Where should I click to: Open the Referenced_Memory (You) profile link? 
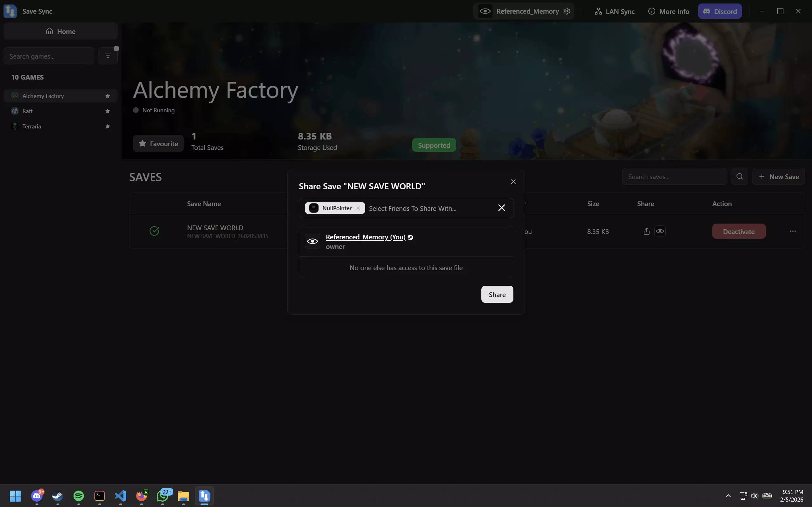(366, 237)
